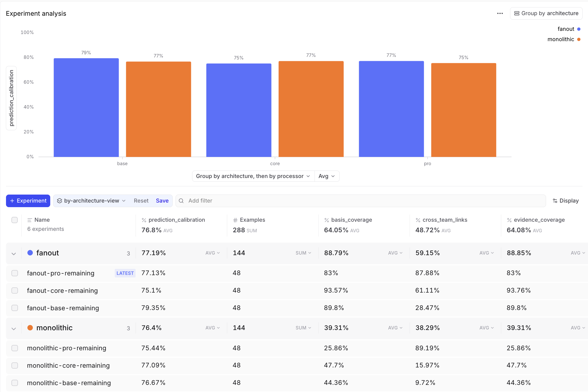Click the blue dot in fanout group row
The width and height of the screenshot is (588, 392).
pyautogui.click(x=30, y=253)
